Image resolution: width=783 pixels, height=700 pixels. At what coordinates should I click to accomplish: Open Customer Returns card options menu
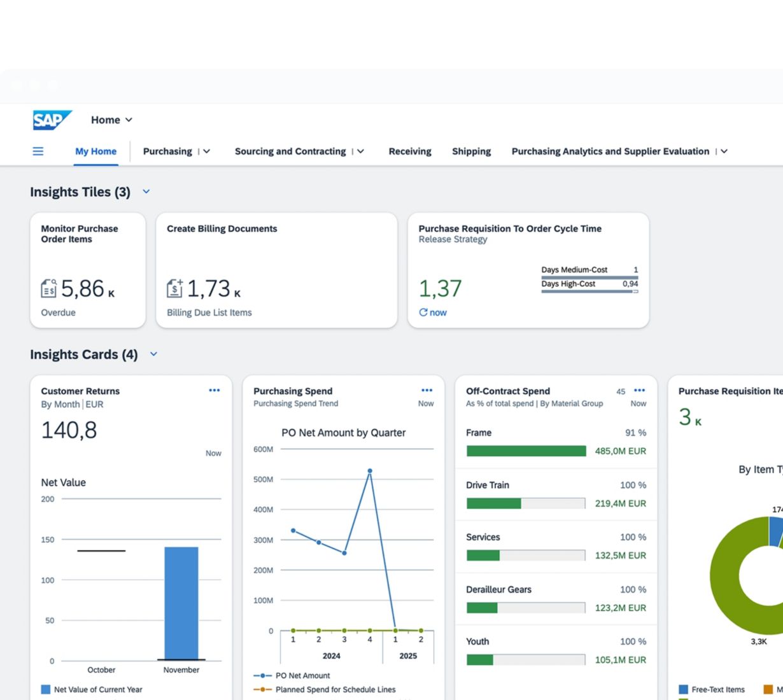tap(215, 391)
